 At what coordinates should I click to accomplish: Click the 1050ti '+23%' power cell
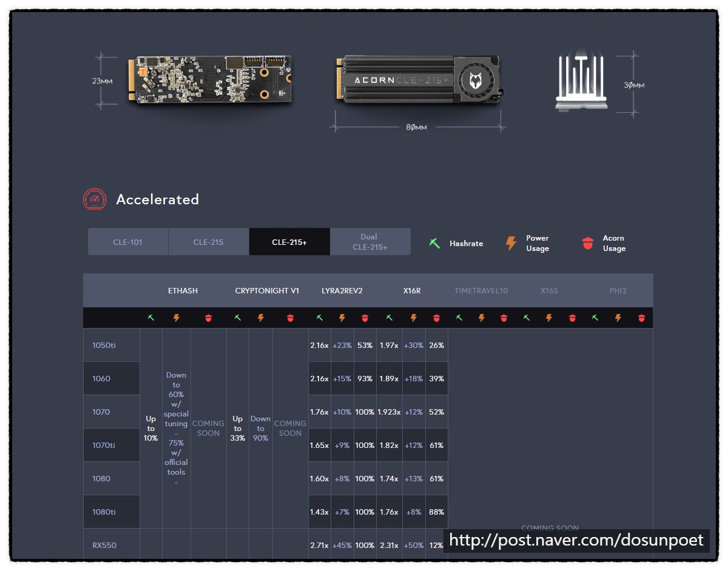point(342,346)
